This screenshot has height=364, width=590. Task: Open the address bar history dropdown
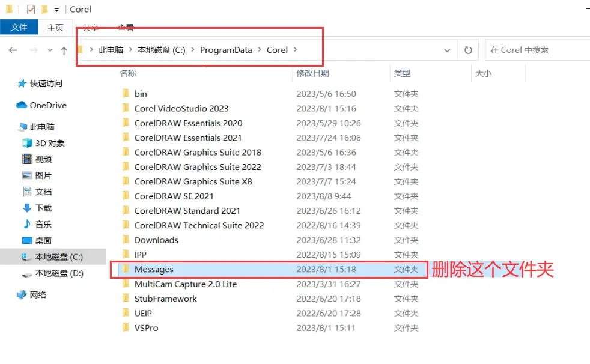point(447,50)
